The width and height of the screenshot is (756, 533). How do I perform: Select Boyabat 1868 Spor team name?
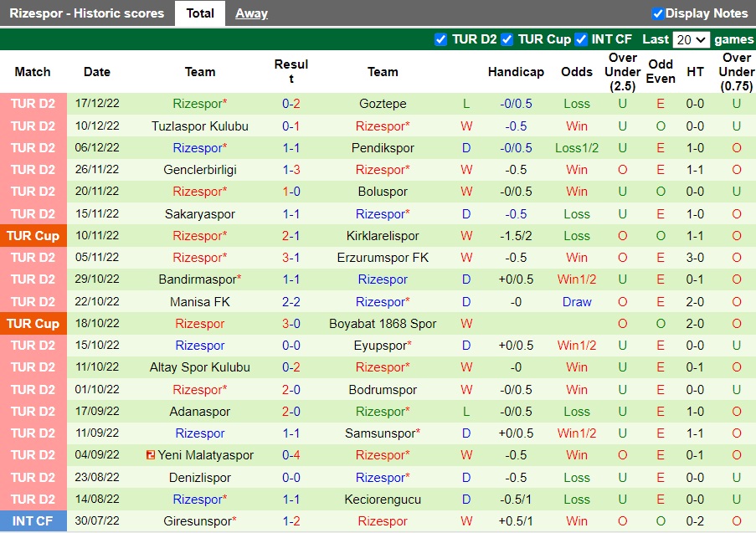click(x=383, y=323)
